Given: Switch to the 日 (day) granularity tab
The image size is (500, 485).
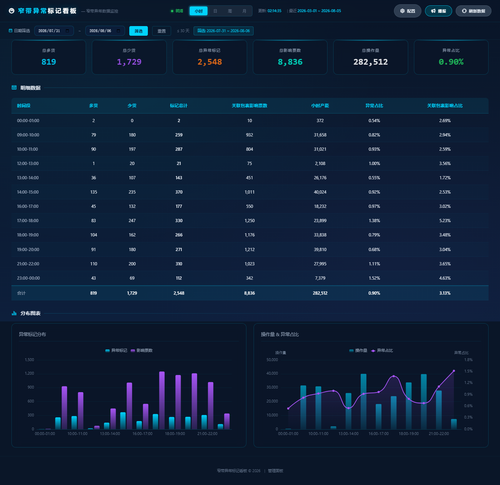Looking at the screenshot, I should [215, 11].
